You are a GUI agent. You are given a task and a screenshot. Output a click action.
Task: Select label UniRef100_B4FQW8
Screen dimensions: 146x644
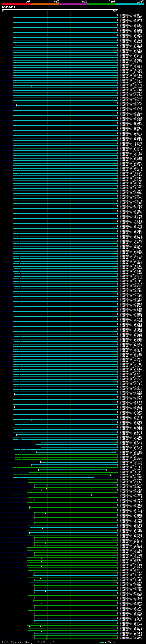click(x=131, y=82)
